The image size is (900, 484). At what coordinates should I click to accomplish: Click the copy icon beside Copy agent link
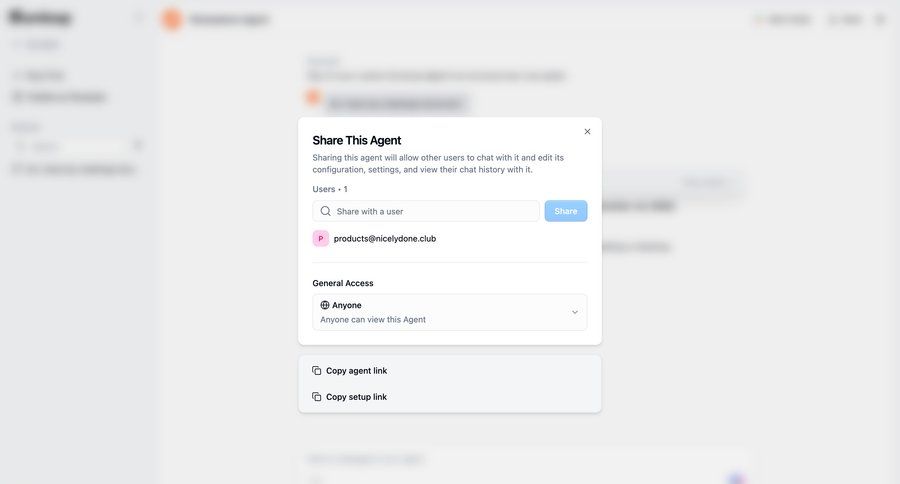point(317,371)
